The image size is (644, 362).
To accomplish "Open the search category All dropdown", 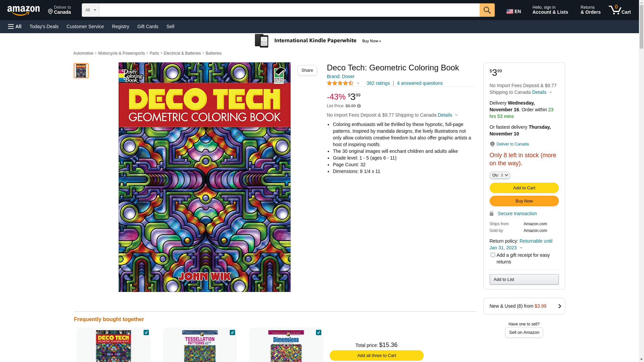I will (x=90, y=10).
